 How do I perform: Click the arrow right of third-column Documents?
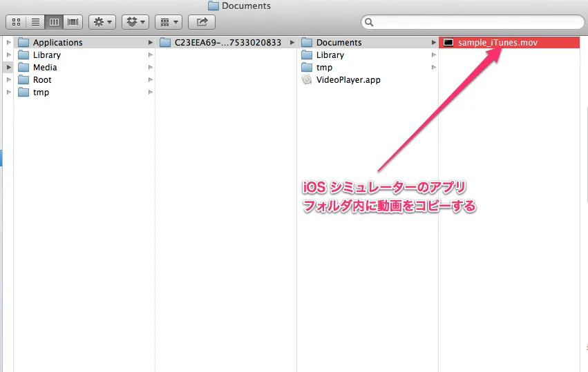[x=434, y=42]
